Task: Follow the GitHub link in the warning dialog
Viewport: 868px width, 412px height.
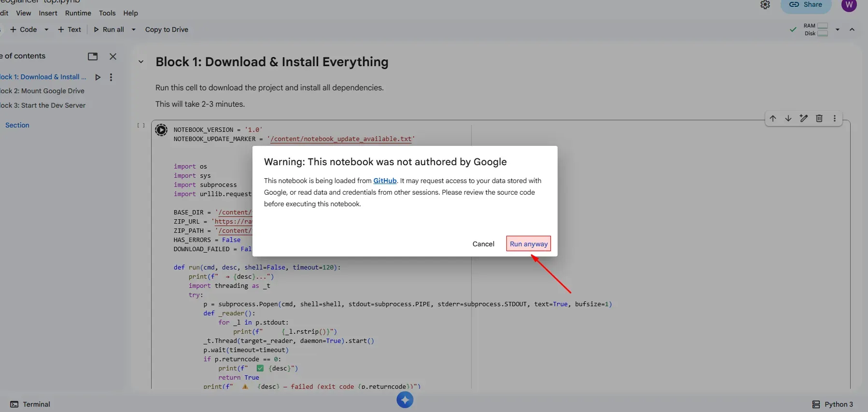Action: tap(385, 181)
